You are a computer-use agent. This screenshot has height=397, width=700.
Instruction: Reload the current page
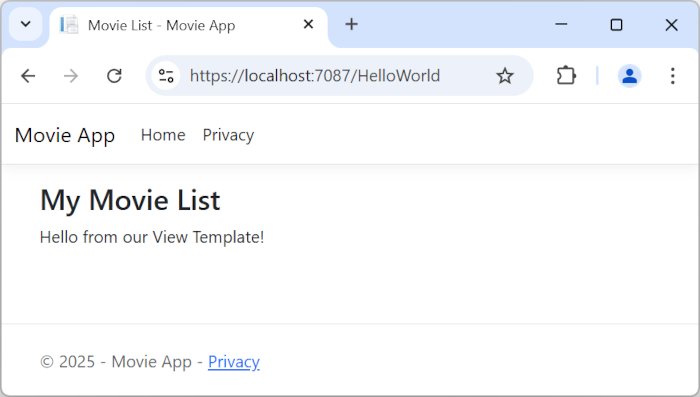[114, 76]
